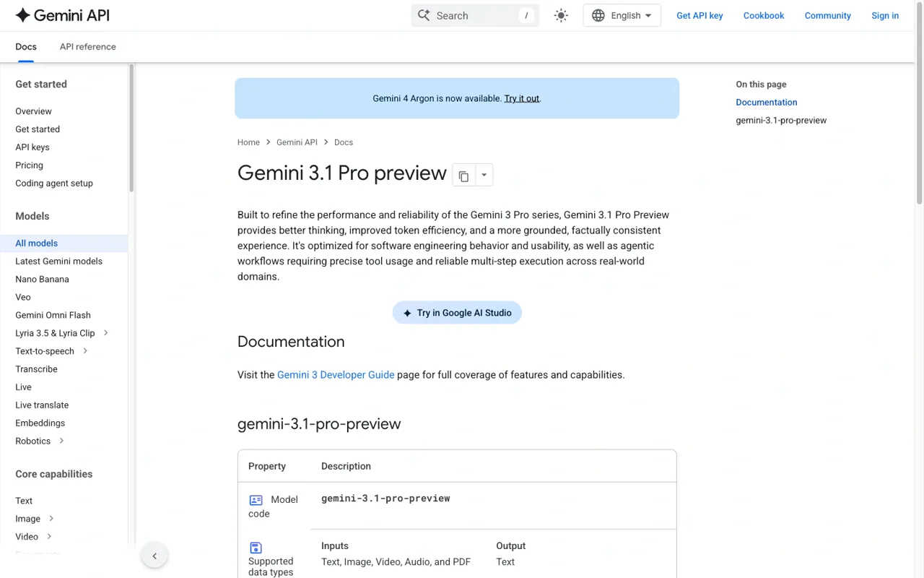Open Veo in the sidebar
This screenshot has height=578, width=924.
[x=23, y=298]
